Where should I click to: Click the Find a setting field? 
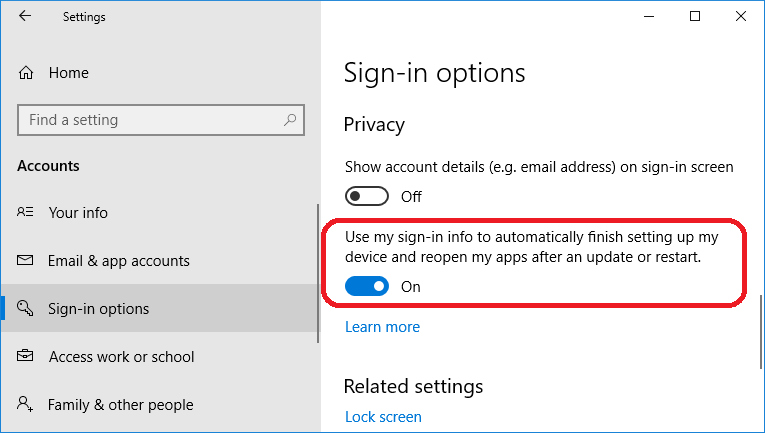pyautogui.click(x=161, y=120)
